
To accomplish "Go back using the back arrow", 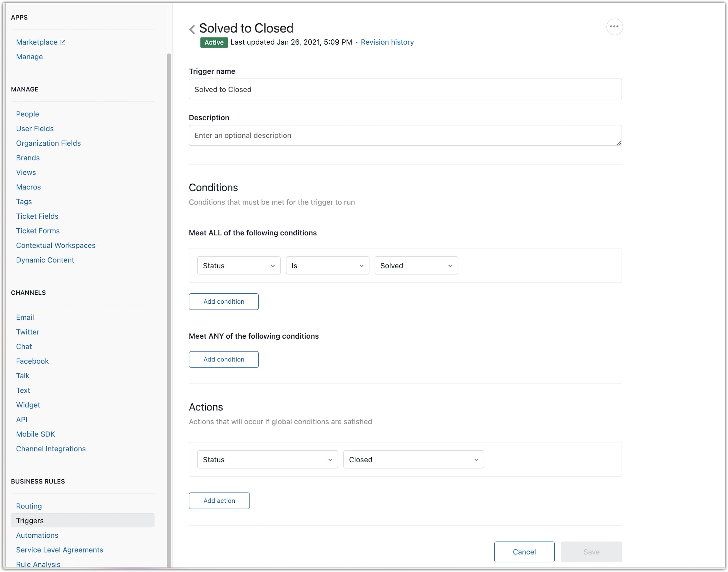I will click(192, 29).
